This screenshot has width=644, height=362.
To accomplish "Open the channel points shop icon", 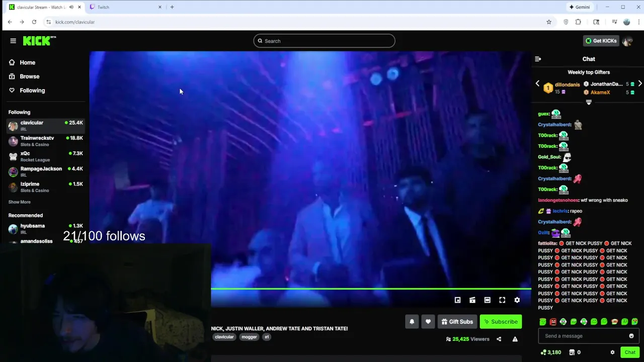I will click(x=571, y=352).
